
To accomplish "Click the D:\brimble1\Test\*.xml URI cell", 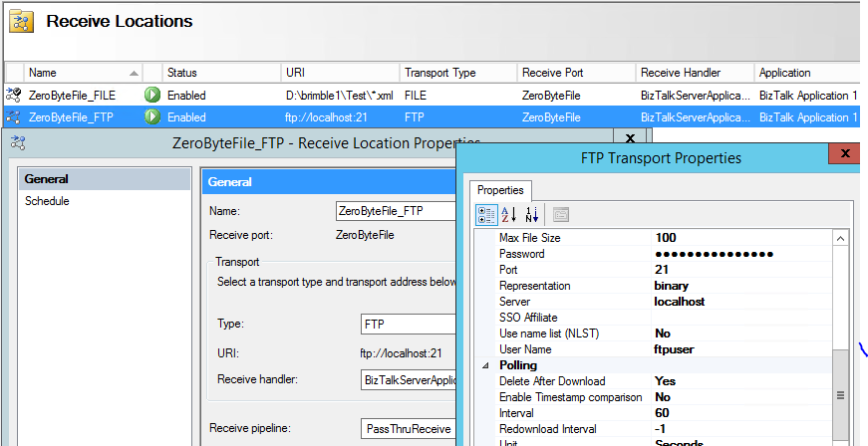I will coord(340,96).
